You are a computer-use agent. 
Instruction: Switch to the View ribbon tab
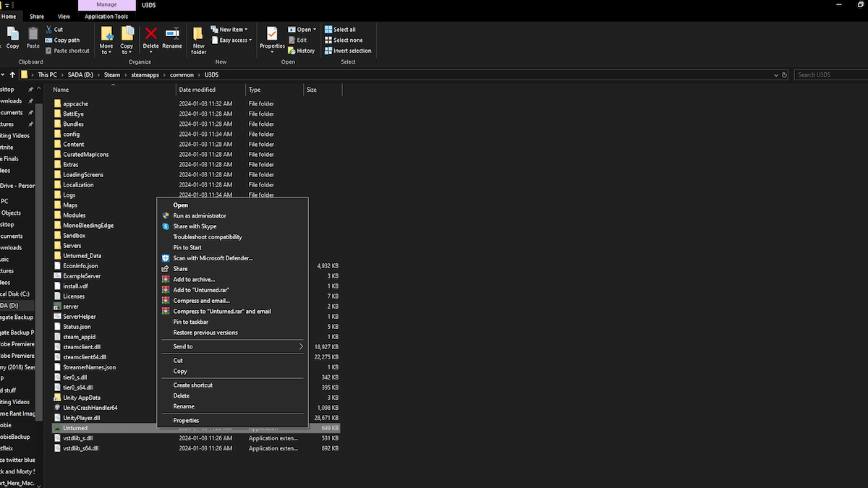pyautogui.click(x=64, y=17)
